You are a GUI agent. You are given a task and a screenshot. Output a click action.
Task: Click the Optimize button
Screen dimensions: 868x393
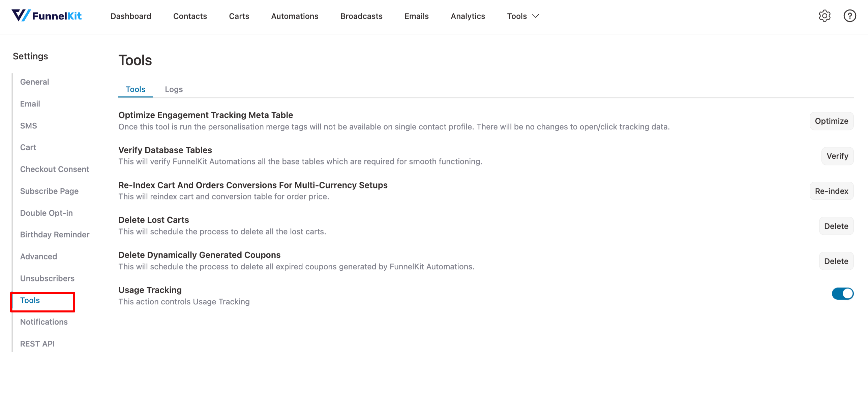(x=831, y=121)
